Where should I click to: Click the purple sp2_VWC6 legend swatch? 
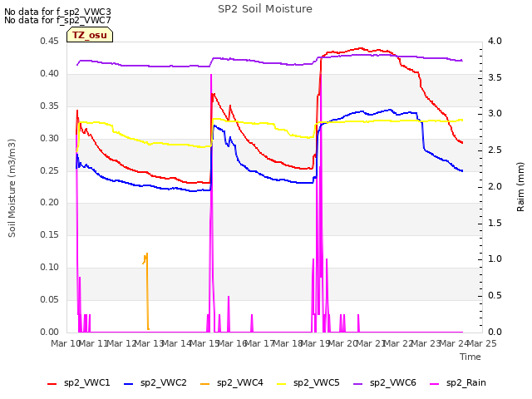(x=358, y=384)
